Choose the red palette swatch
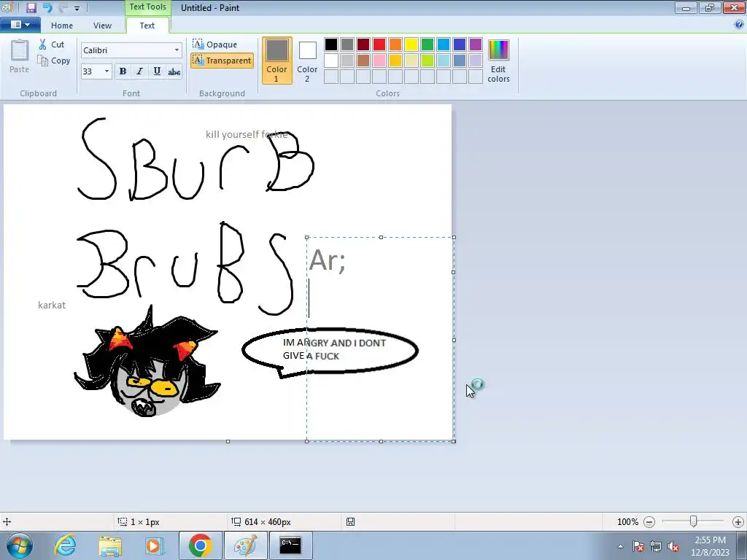The image size is (747, 560). click(379, 44)
